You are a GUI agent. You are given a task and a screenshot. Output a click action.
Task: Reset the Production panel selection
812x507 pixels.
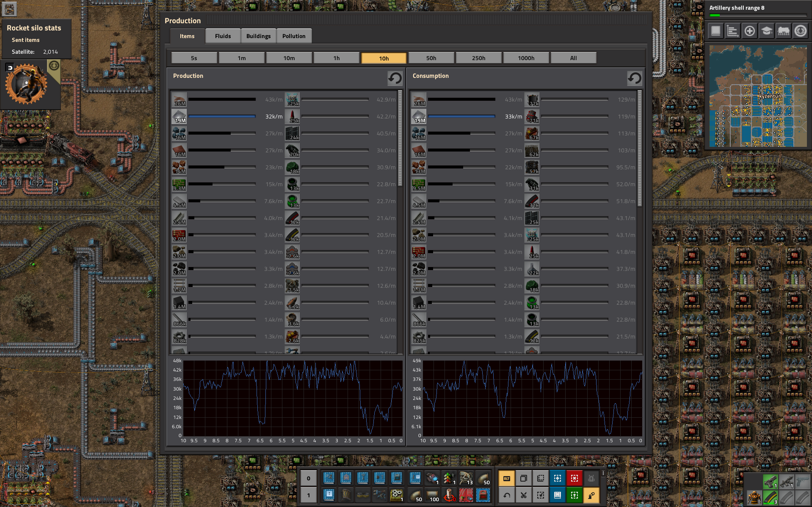(x=395, y=78)
